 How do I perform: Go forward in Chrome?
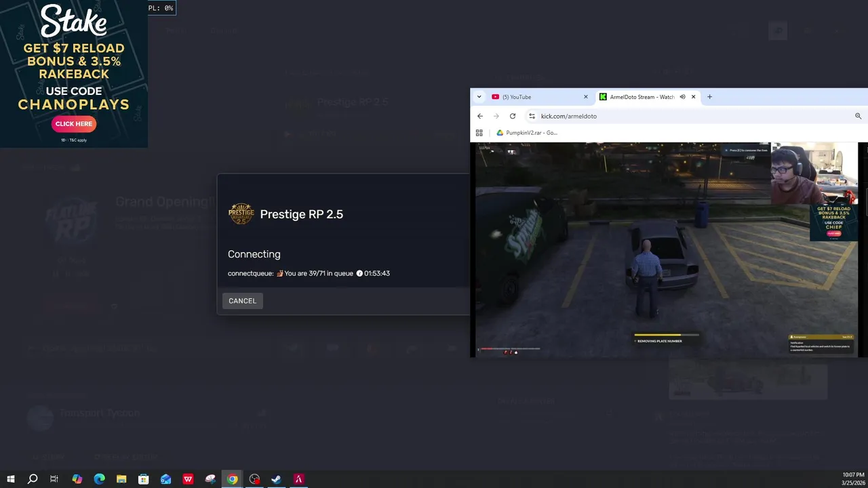point(496,116)
